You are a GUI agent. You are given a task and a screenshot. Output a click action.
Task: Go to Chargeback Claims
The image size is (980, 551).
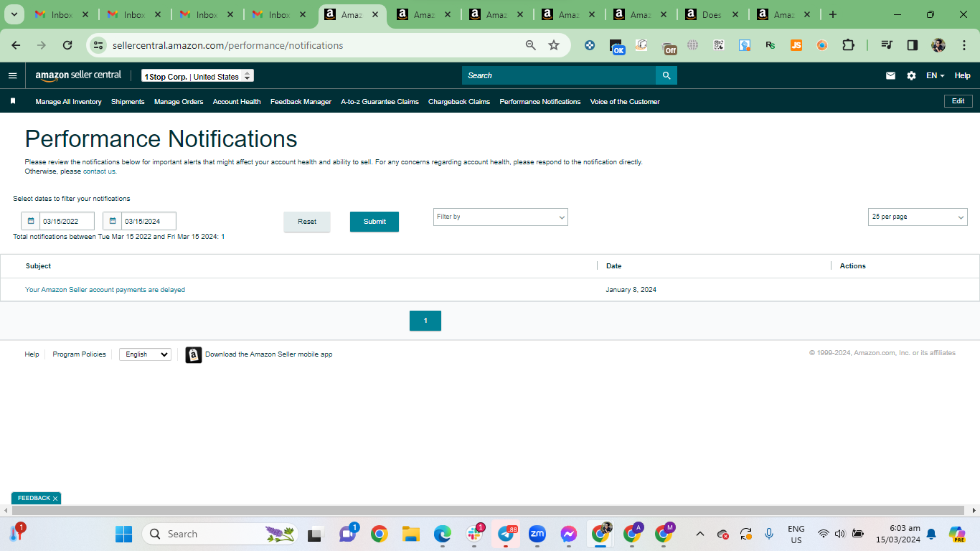[459, 102]
